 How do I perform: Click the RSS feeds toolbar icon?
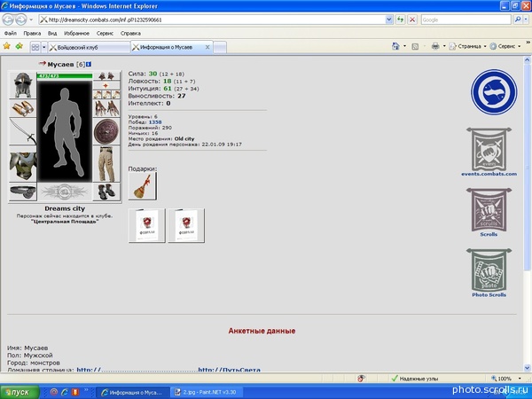click(415, 46)
